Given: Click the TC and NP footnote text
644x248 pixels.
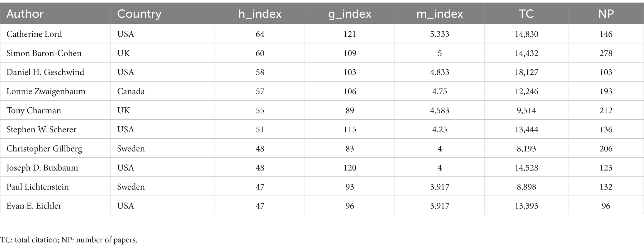Looking at the screenshot, I should pyautogui.click(x=69, y=240).
